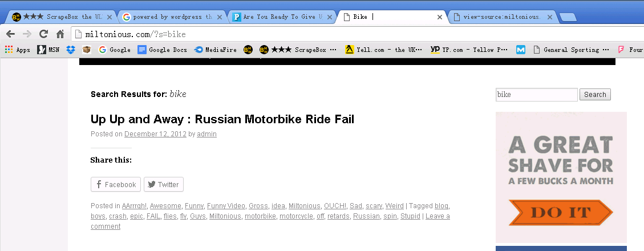The width and height of the screenshot is (644, 251).
Task: Switch to the ScrapeBox tab
Action: pos(62,17)
